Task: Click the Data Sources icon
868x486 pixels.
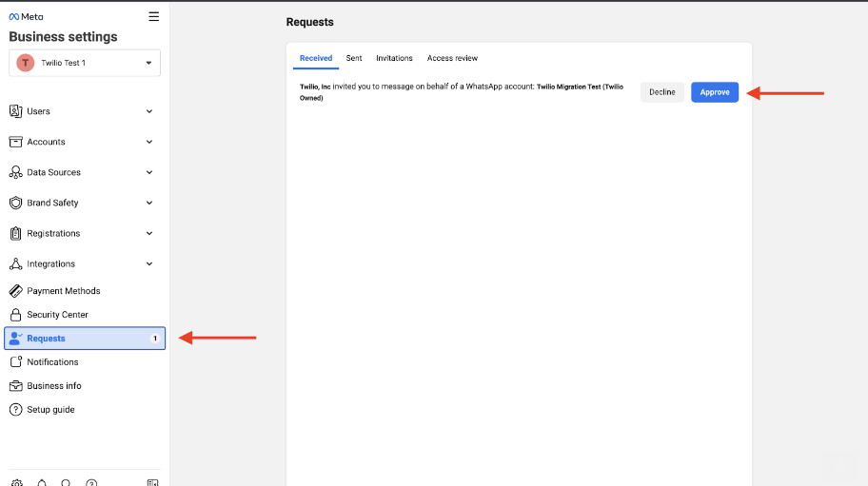Action: [x=15, y=172]
